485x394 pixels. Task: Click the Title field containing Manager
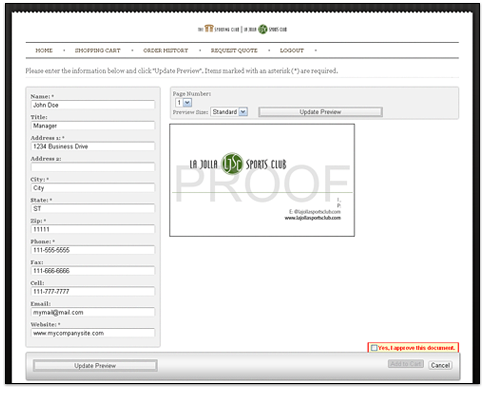coord(93,126)
